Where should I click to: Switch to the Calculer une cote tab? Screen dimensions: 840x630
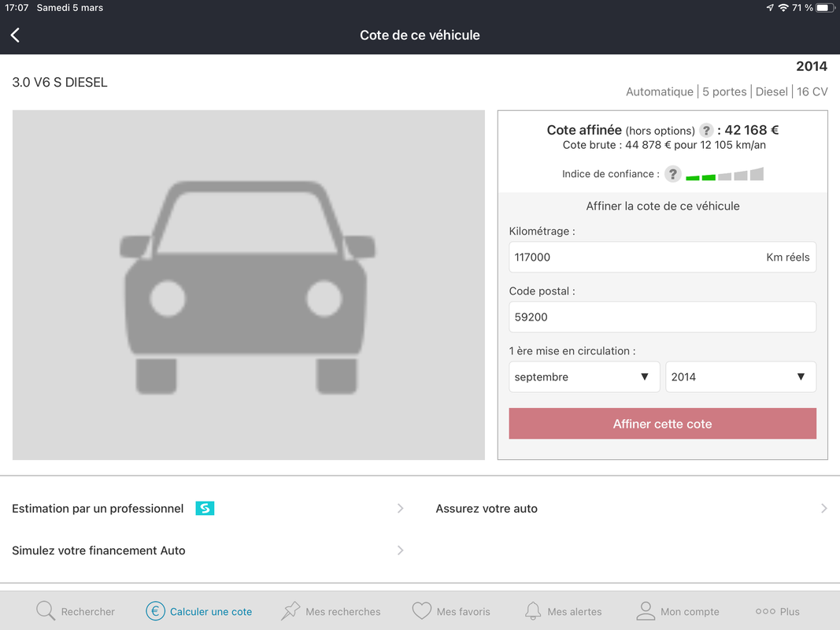click(198, 611)
